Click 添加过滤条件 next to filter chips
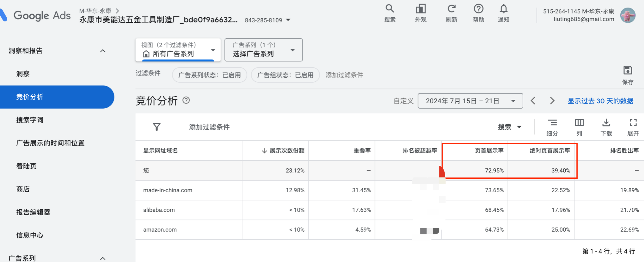This screenshot has height=262, width=644. pyautogui.click(x=344, y=75)
